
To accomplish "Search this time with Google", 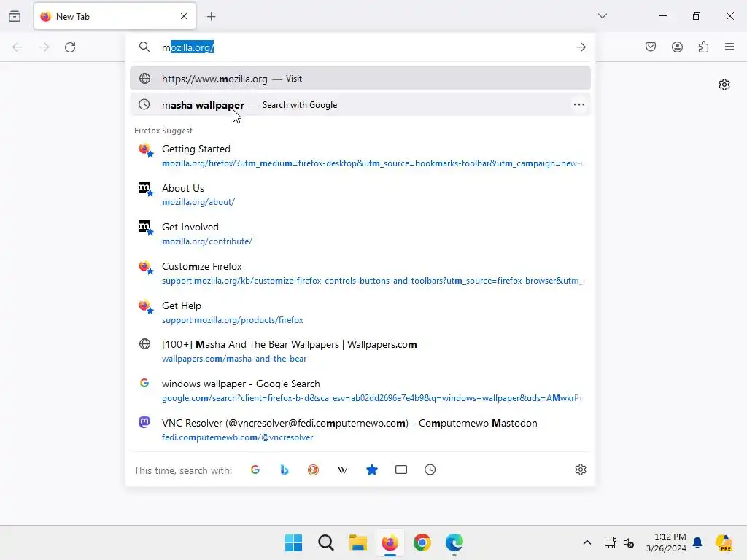I will [255, 470].
